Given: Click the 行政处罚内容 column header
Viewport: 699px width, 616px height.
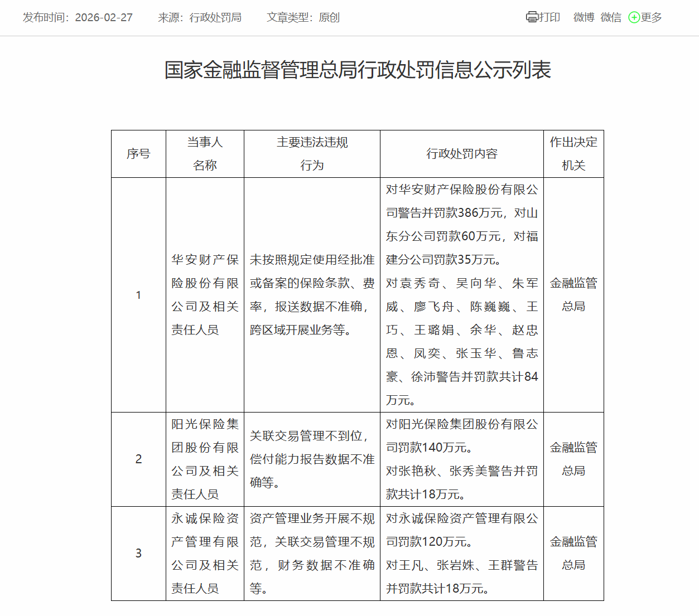Looking at the screenshot, I should [462, 154].
